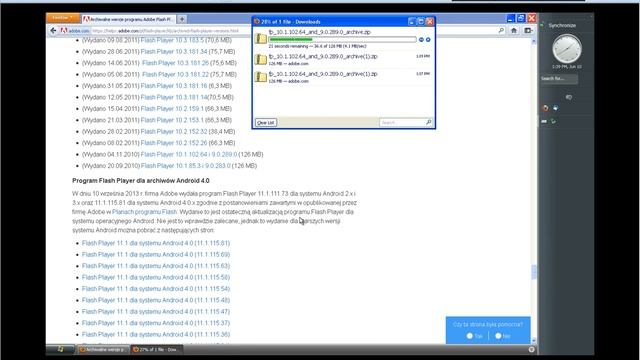Click the search magnifier in browser toolbar
Image resolution: width=640 pixels, height=360 pixels.
501,31
